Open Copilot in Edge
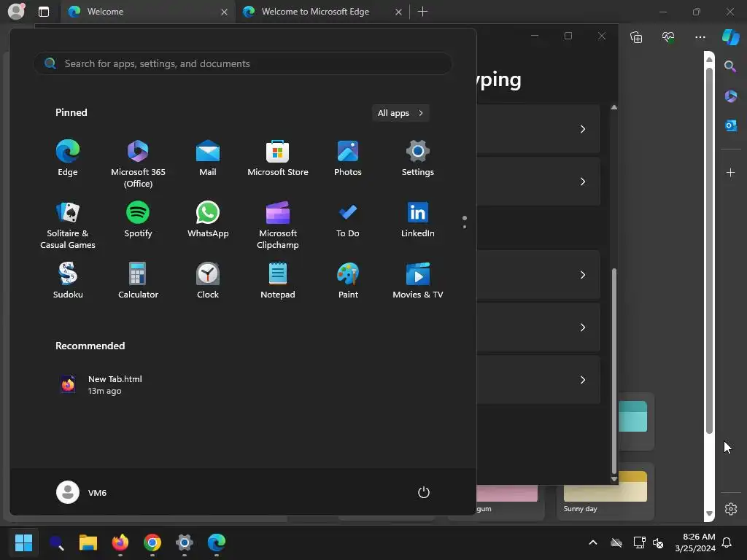This screenshot has height=560, width=747. [x=731, y=36]
